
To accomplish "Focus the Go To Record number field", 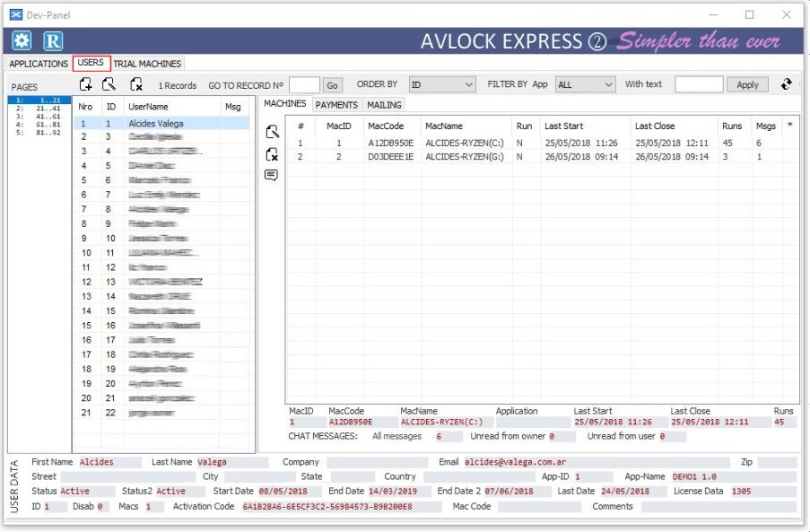I will 304,85.
